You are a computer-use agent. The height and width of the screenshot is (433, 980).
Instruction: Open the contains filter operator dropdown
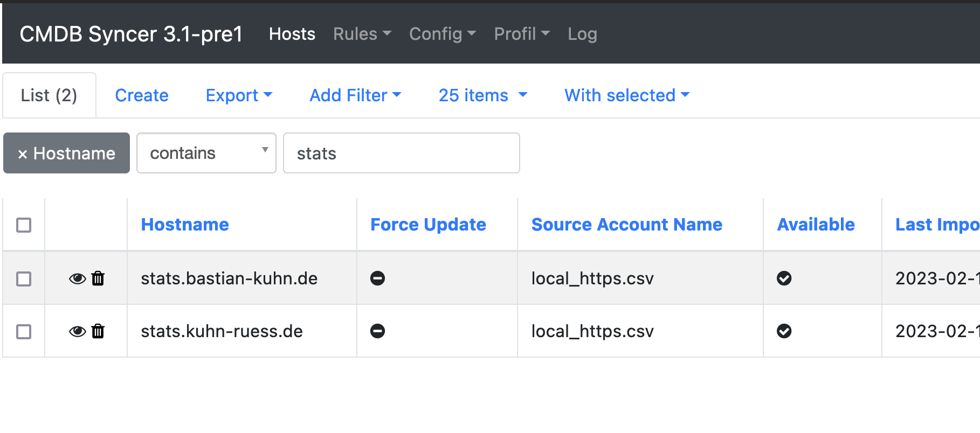[206, 153]
